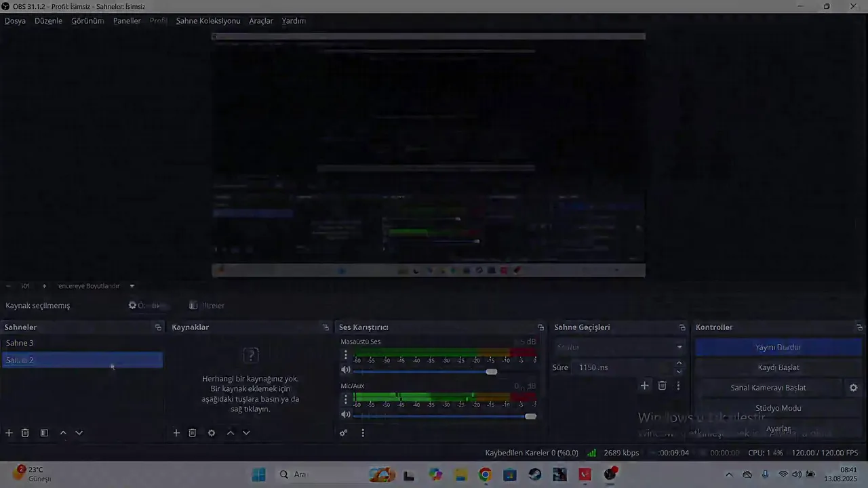Screen dimensions: 868x488
Task: Click the OBS preview canvas
Action: coord(429,155)
